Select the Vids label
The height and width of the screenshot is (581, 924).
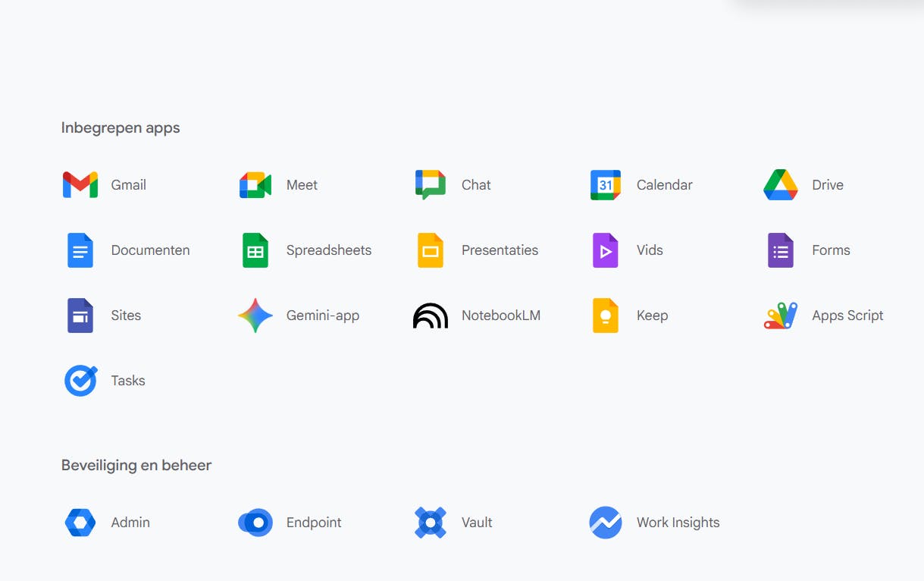click(650, 250)
